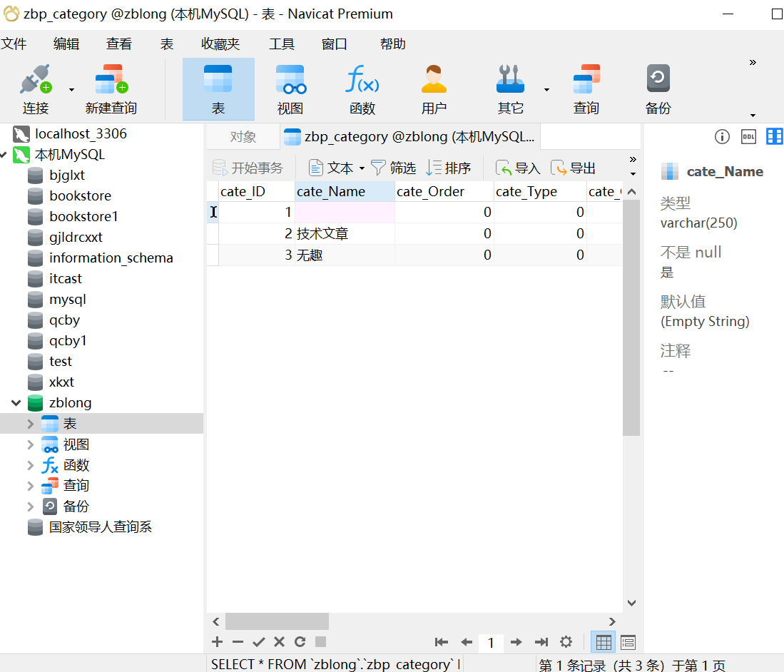Viewport: 784px width, 672px height.
Task: Select the localhost_3306 connection
Action: point(81,134)
